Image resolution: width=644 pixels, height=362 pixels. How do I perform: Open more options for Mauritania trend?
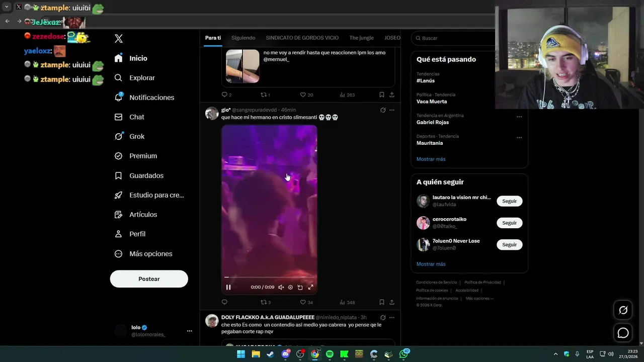click(x=519, y=137)
